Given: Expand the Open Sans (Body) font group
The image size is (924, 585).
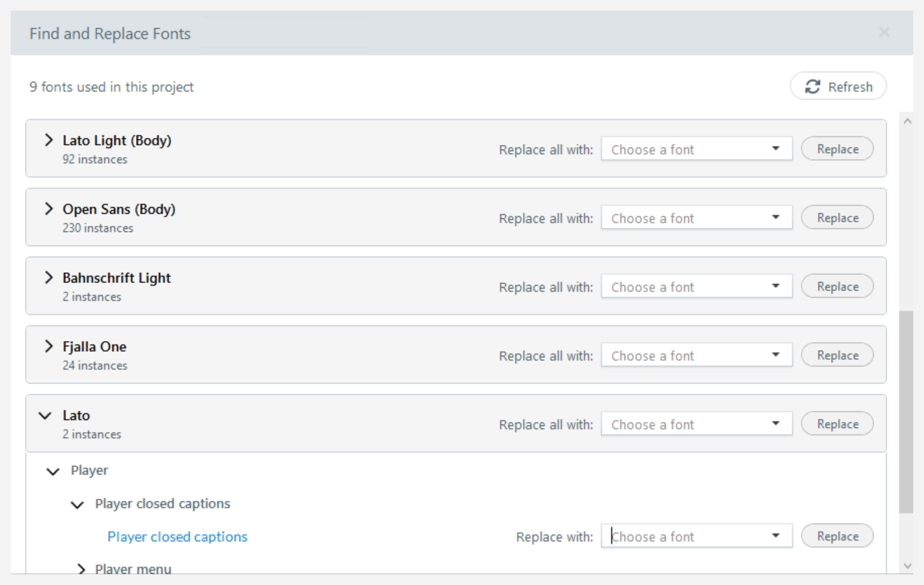Looking at the screenshot, I should (48, 209).
